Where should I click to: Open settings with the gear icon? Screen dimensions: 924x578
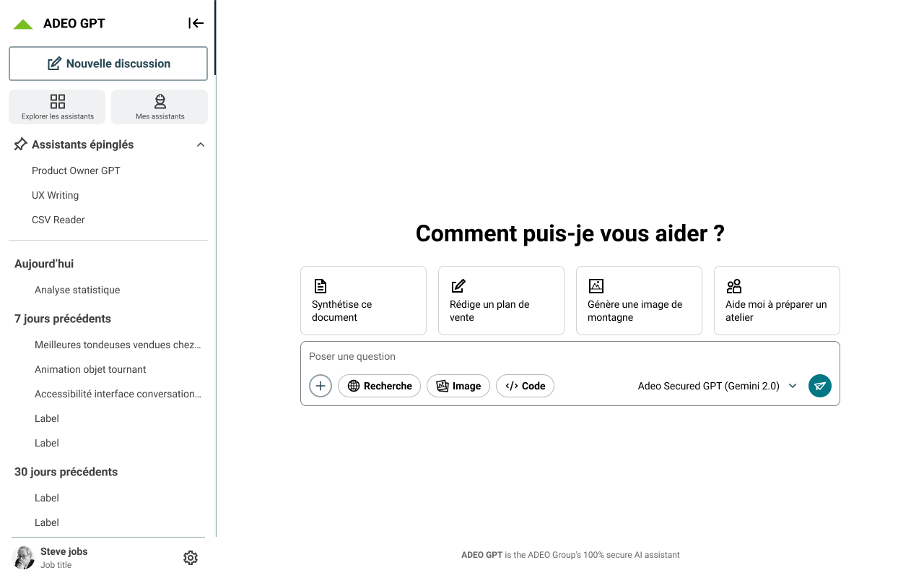click(x=190, y=557)
